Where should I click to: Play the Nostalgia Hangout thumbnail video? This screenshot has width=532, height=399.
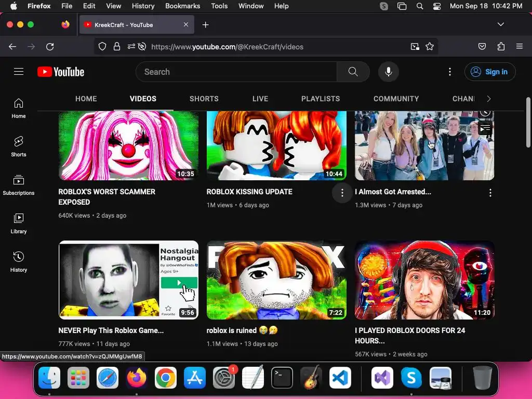[129, 280]
